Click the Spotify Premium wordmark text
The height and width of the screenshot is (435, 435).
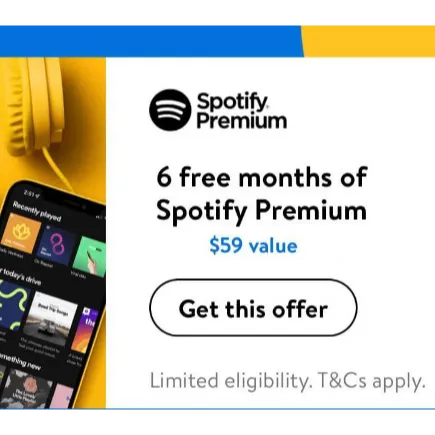[241, 111]
